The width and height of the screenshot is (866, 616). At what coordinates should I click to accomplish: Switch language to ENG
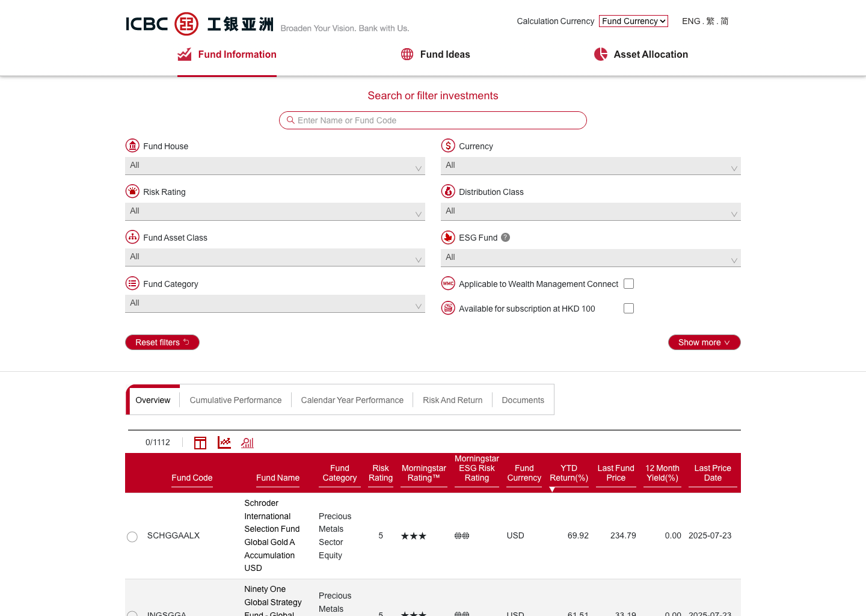[x=691, y=21]
